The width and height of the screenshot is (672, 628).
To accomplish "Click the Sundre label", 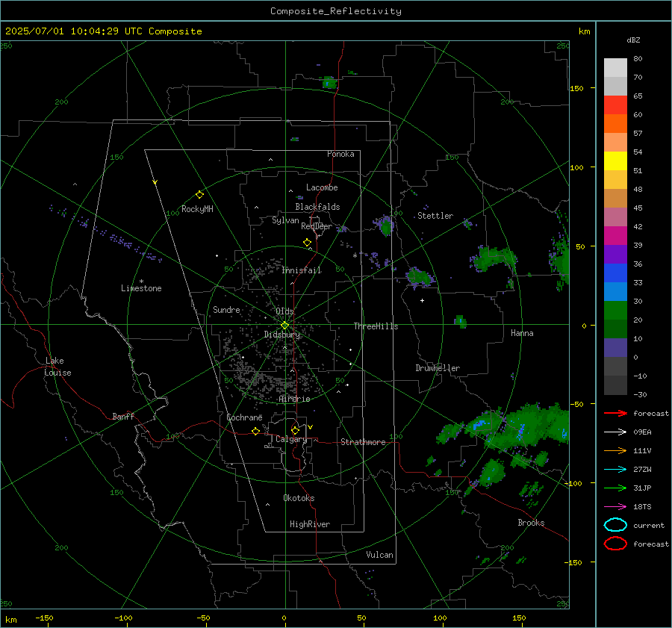I will (x=226, y=309).
